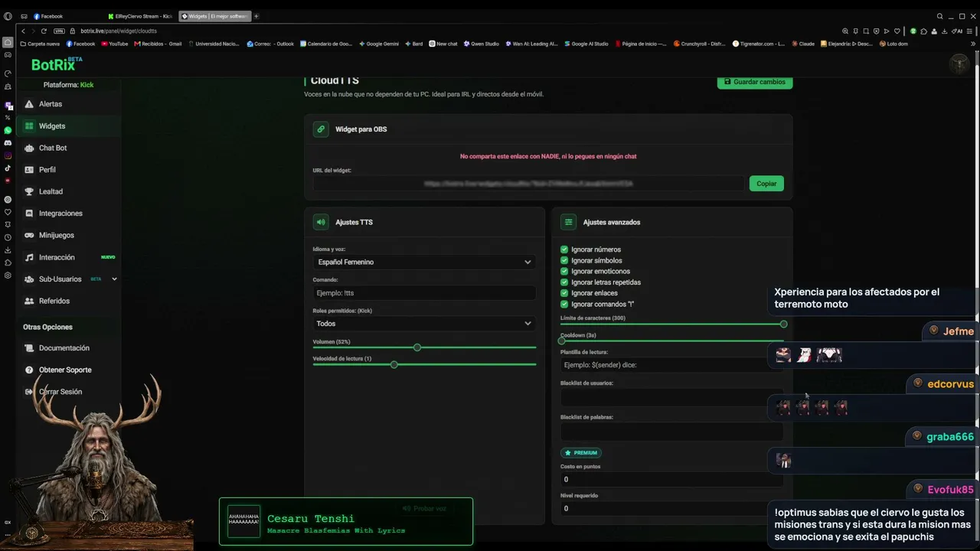Click the Ajustes TTS speaker icon
Screen dimensions: 980x551
321,222
